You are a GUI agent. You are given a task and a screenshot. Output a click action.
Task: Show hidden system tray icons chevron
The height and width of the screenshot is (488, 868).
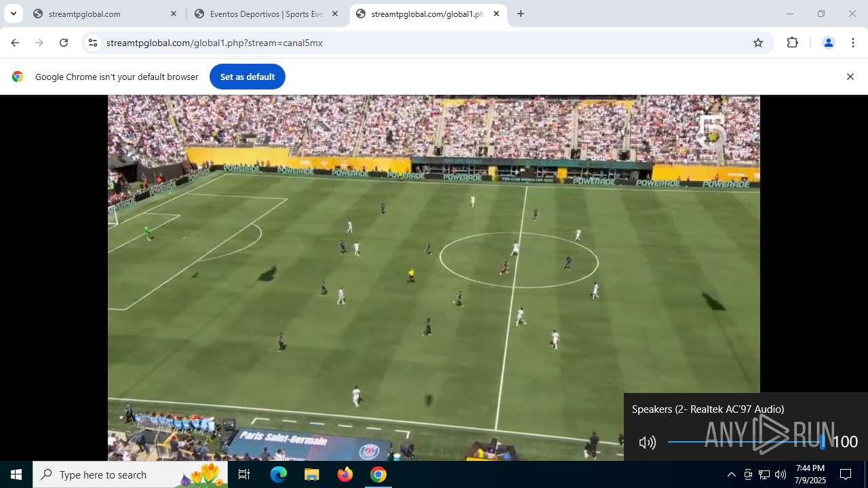tap(731, 474)
